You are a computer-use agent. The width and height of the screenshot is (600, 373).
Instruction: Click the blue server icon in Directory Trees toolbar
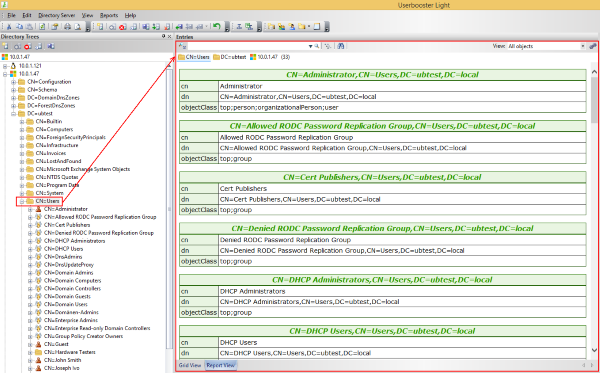(51, 46)
